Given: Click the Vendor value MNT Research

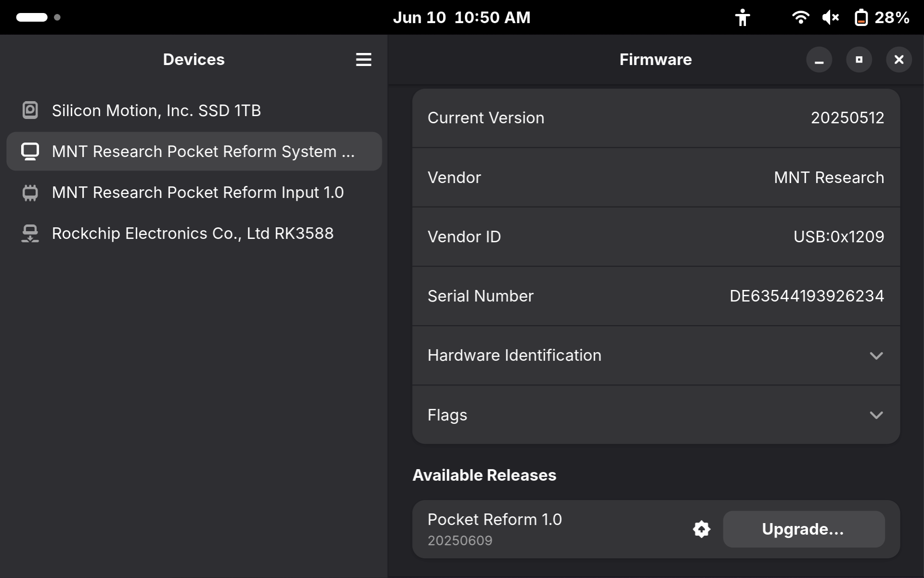Looking at the screenshot, I should pos(829,177).
